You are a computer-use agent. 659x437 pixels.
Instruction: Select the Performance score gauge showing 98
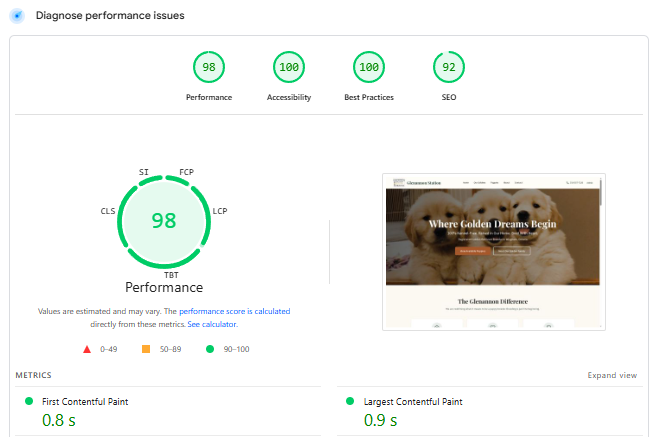click(209, 67)
